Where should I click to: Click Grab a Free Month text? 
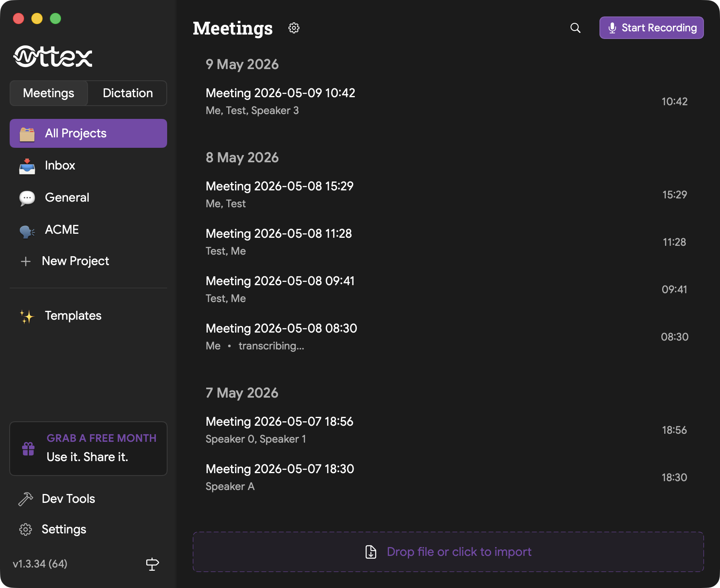(x=102, y=438)
